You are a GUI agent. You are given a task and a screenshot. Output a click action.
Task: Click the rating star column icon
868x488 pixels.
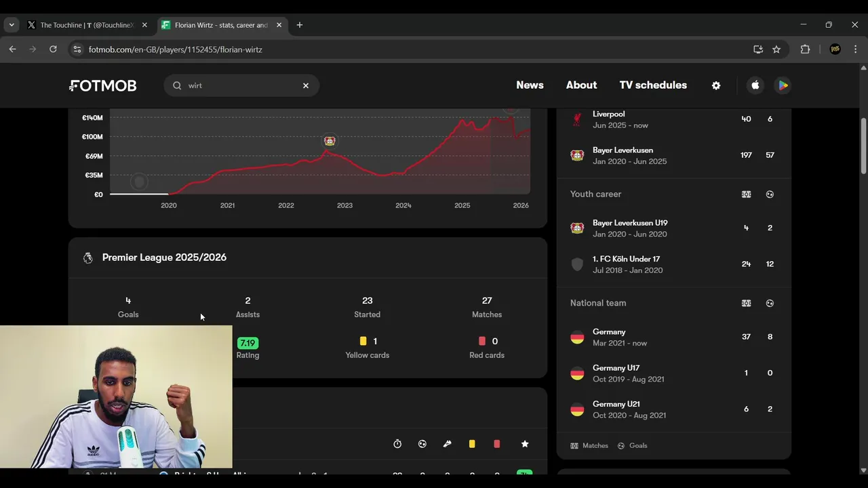pyautogui.click(x=525, y=444)
